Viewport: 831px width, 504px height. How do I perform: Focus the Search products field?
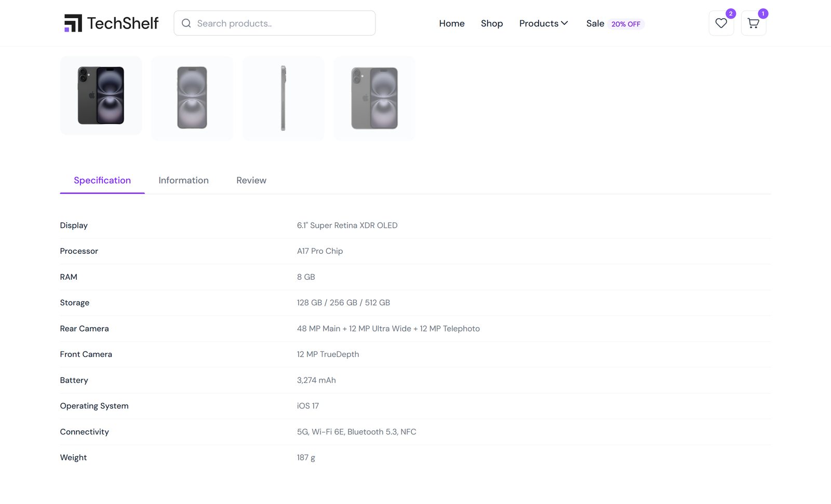274,23
